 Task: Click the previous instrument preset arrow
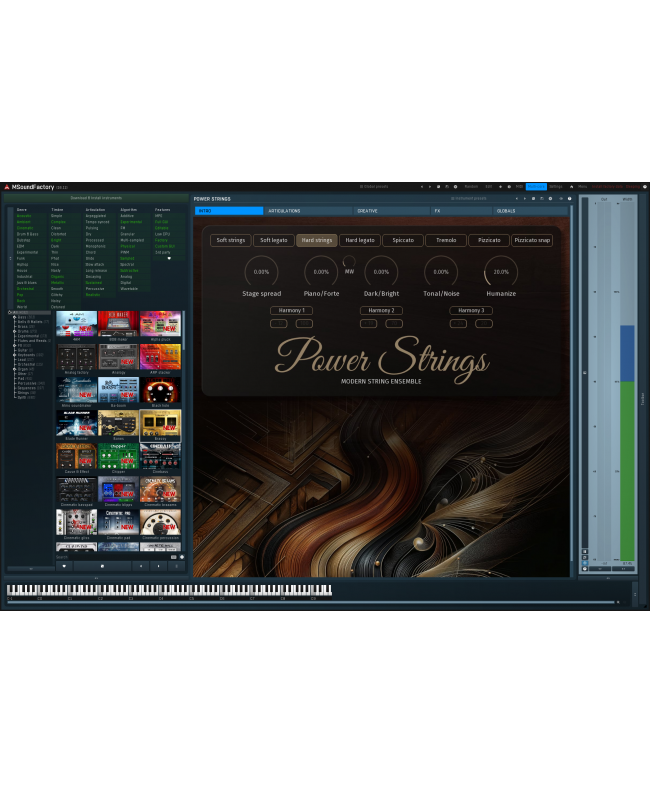coord(516,198)
